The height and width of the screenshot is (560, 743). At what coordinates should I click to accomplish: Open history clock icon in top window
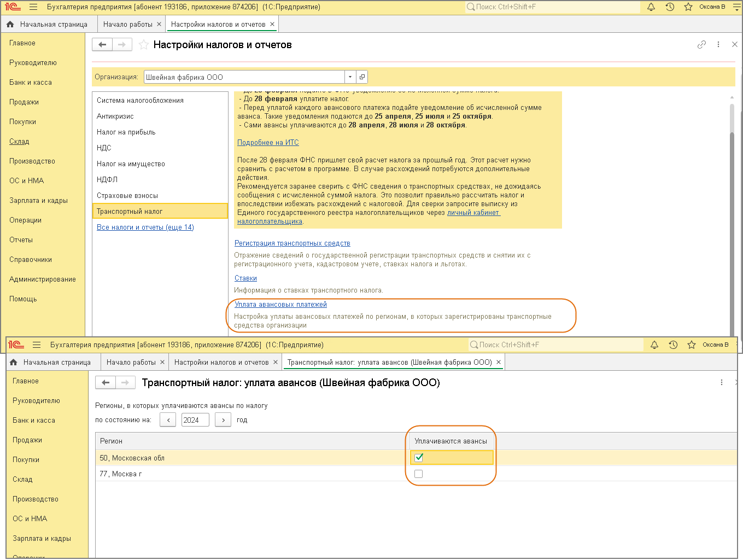(x=670, y=7)
